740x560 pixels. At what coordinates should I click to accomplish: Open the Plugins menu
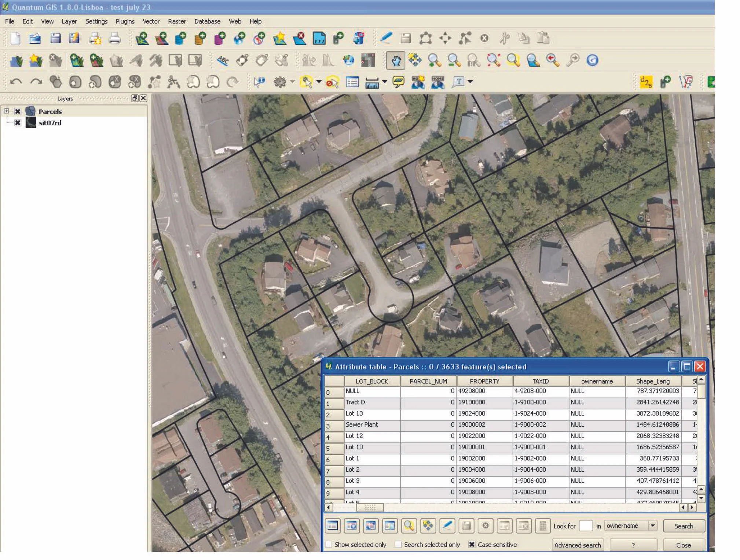(125, 21)
